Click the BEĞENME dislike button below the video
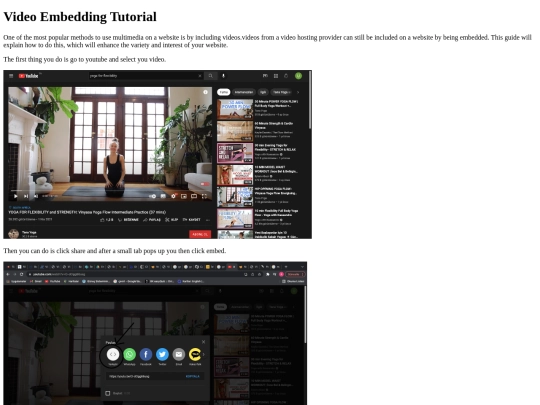 click(x=128, y=220)
